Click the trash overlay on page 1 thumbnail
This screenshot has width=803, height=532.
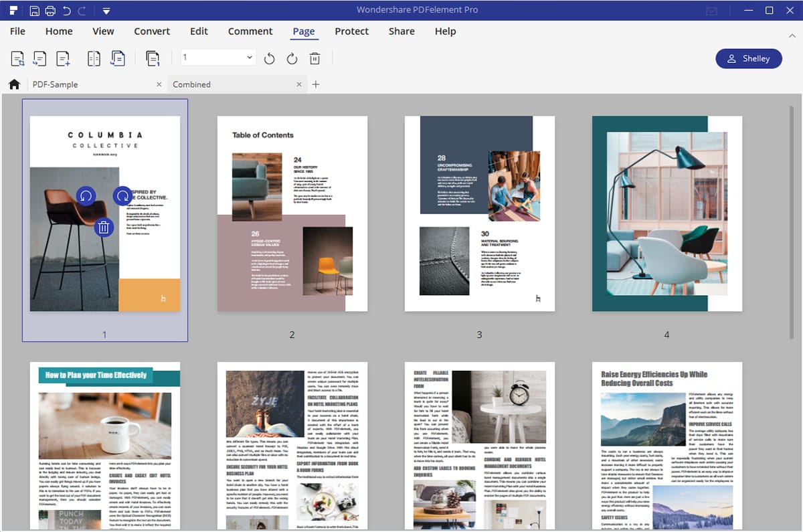(x=103, y=228)
